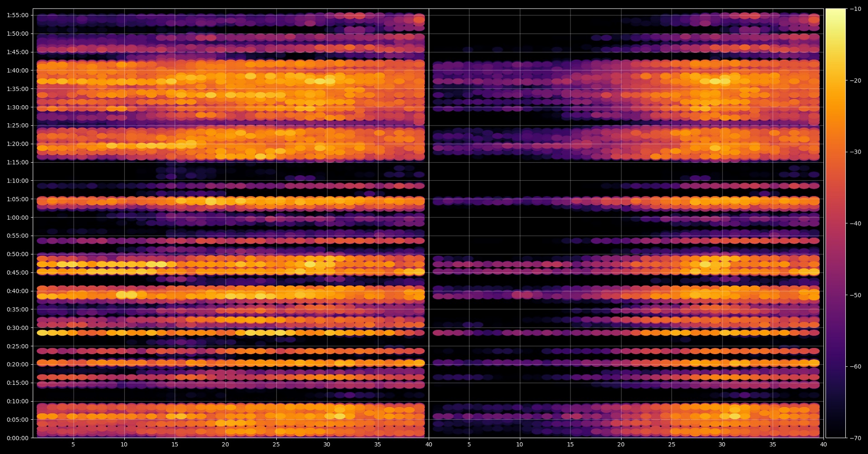The image size is (868, 454).
Task: Select the −40 colorbar tick label
Action: (x=856, y=224)
